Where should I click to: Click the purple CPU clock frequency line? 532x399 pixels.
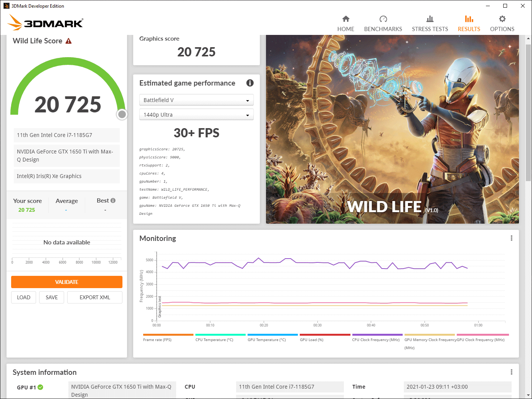tap(315, 263)
